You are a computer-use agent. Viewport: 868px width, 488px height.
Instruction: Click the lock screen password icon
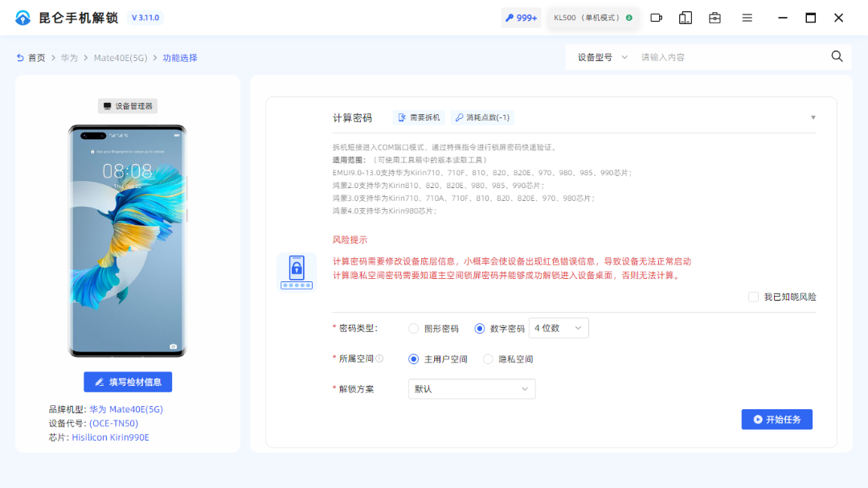click(297, 272)
